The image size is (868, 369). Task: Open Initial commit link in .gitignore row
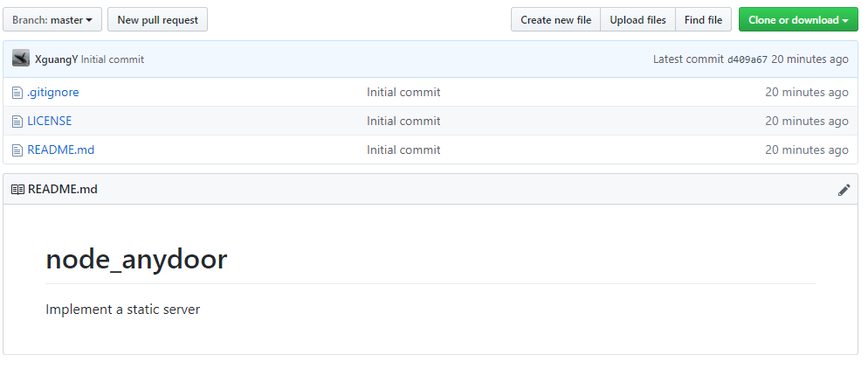point(403,92)
